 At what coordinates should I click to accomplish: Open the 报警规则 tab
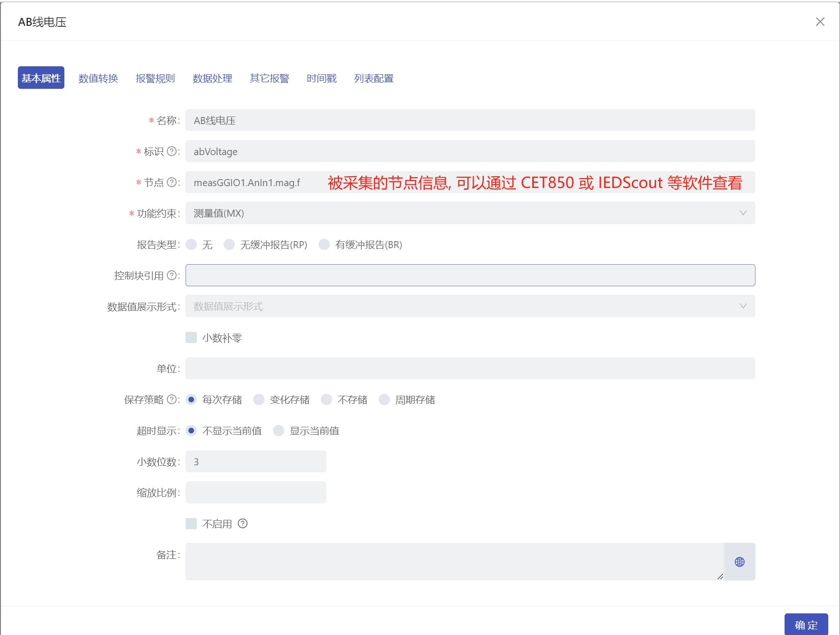tap(156, 78)
